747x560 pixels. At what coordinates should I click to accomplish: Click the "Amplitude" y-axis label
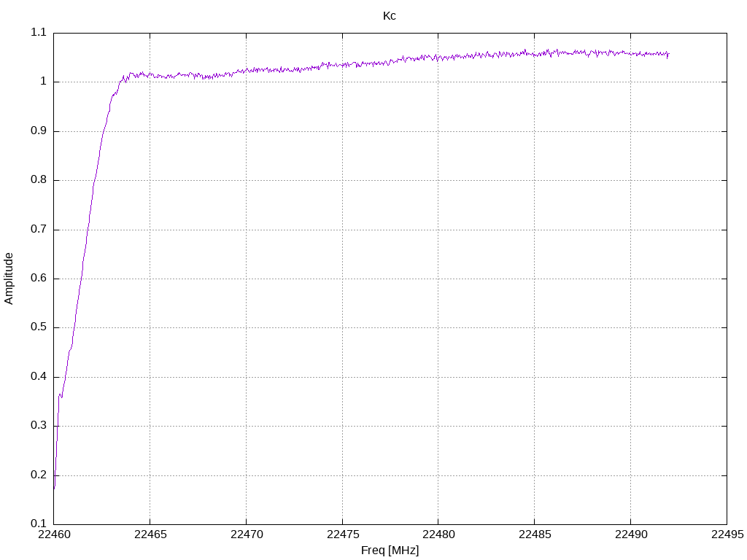click(x=9, y=279)
